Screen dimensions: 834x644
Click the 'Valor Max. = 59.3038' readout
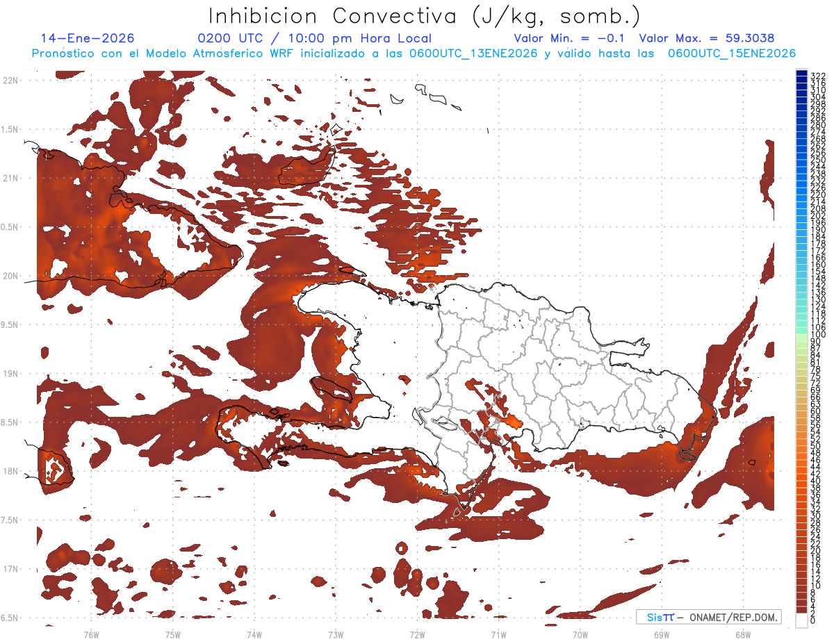click(707, 38)
